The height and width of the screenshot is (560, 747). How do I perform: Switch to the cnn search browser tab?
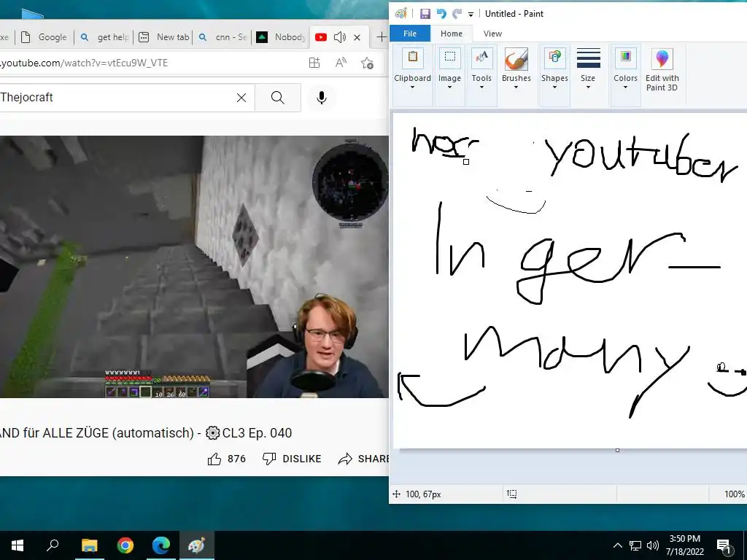tap(222, 37)
